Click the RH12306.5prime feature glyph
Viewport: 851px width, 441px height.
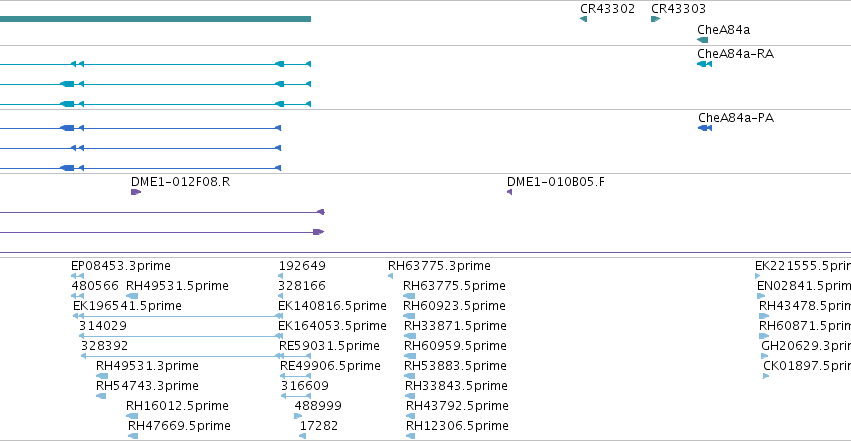411,436
